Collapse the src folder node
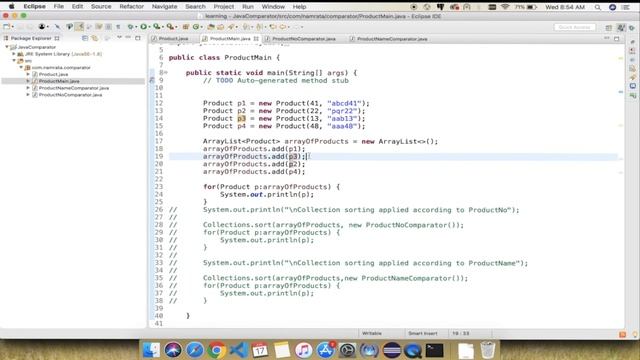Viewport: 640px width, 360px height. click(x=14, y=60)
